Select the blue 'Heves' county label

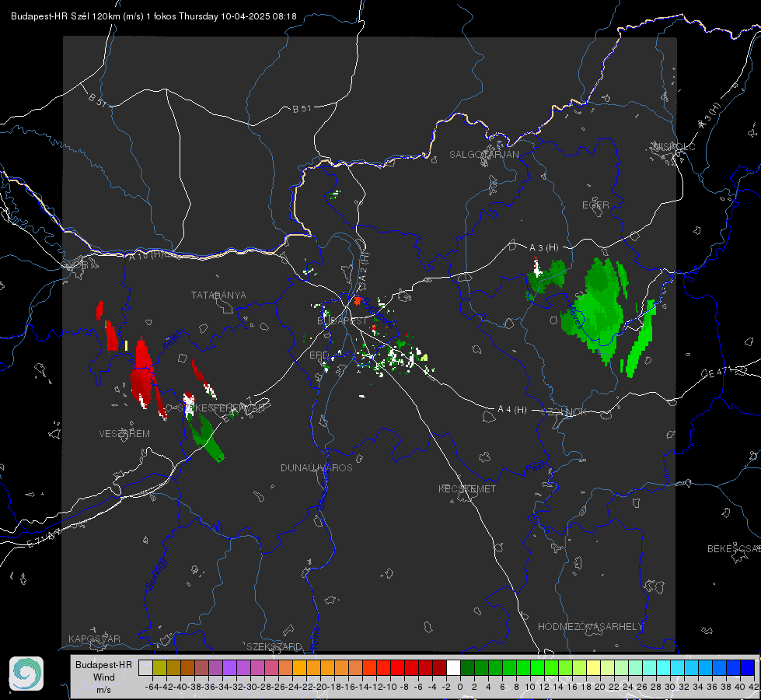point(576,315)
